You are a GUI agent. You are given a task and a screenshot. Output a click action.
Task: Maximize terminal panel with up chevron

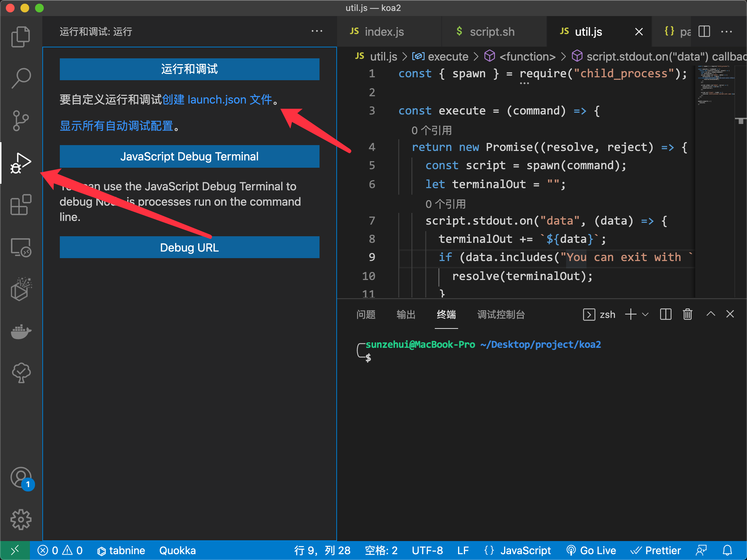[711, 314]
